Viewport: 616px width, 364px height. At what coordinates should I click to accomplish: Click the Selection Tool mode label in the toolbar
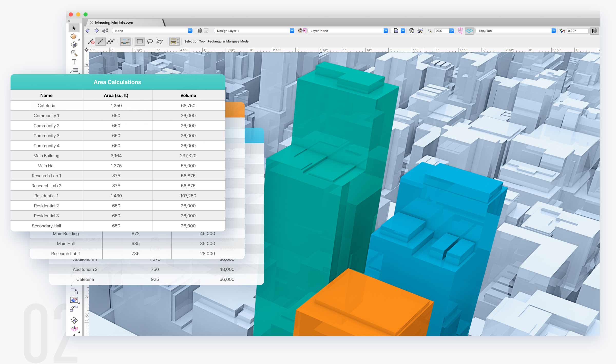pyautogui.click(x=216, y=41)
